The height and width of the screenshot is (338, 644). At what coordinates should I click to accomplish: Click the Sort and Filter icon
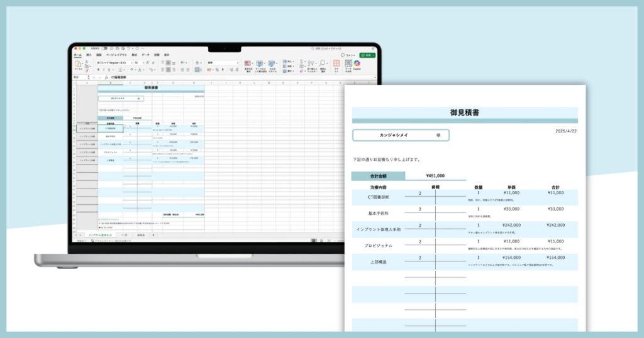click(311, 63)
